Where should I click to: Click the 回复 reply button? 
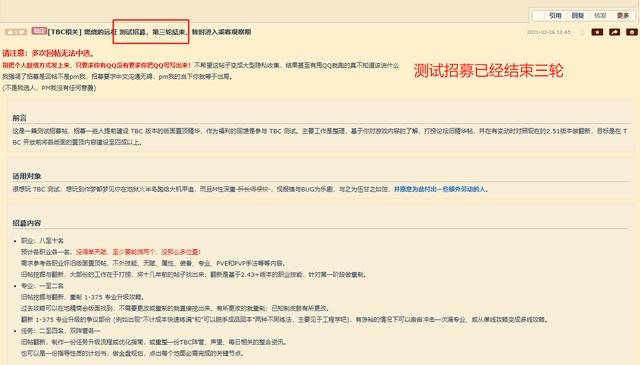[x=577, y=16]
